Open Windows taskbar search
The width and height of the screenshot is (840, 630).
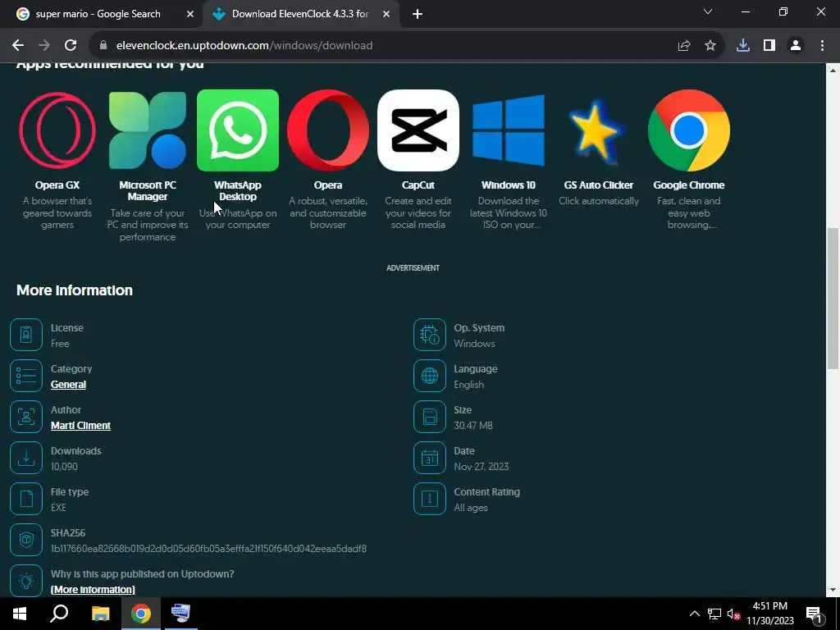coord(59,614)
